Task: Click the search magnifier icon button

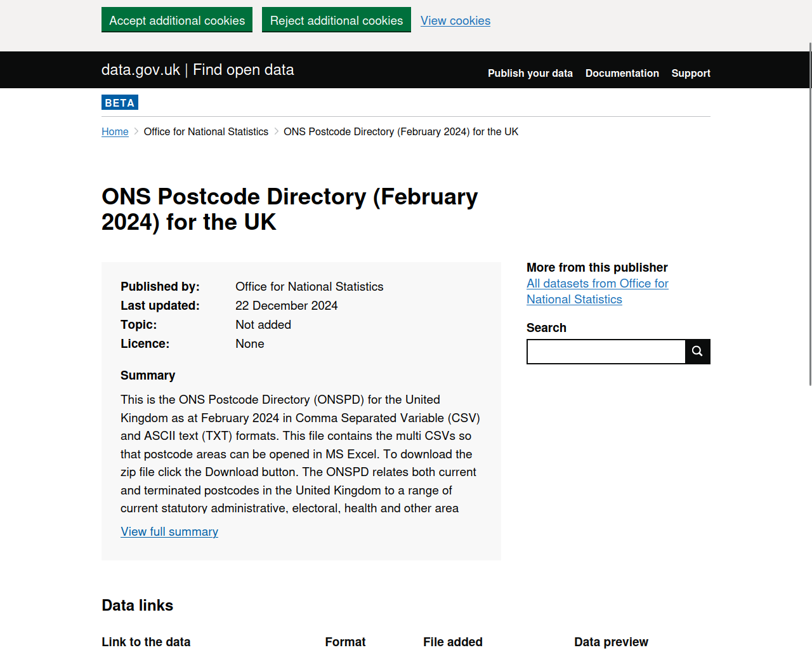Action: coord(697,351)
